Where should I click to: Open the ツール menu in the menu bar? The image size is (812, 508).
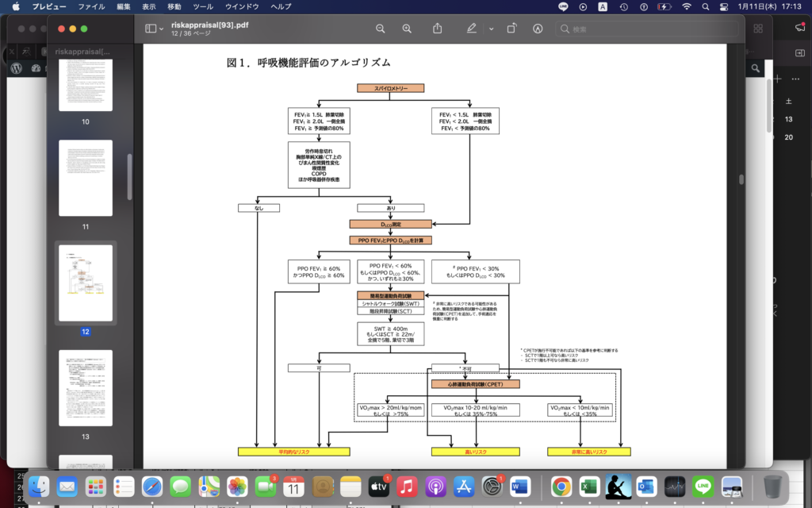click(203, 6)
